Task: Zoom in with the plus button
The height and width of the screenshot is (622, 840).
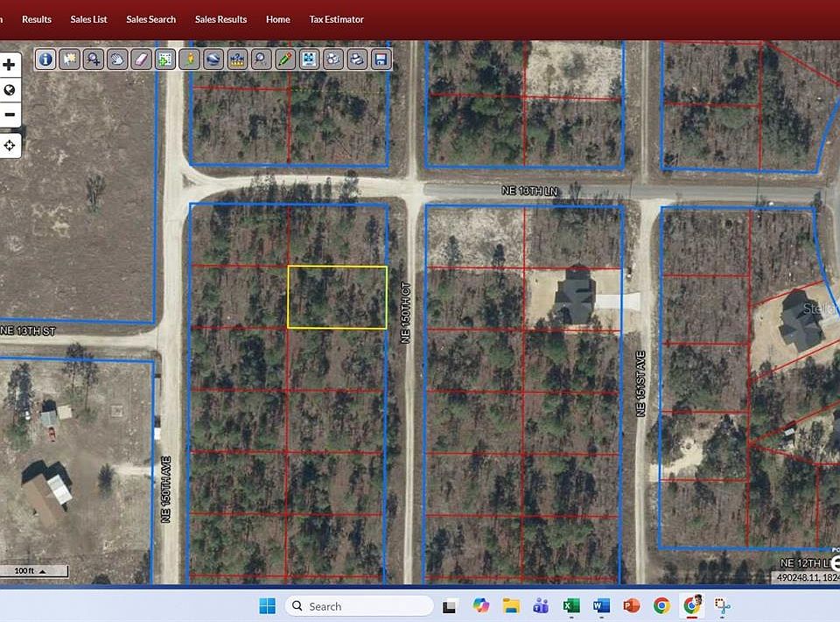Action: coord(9,65)
